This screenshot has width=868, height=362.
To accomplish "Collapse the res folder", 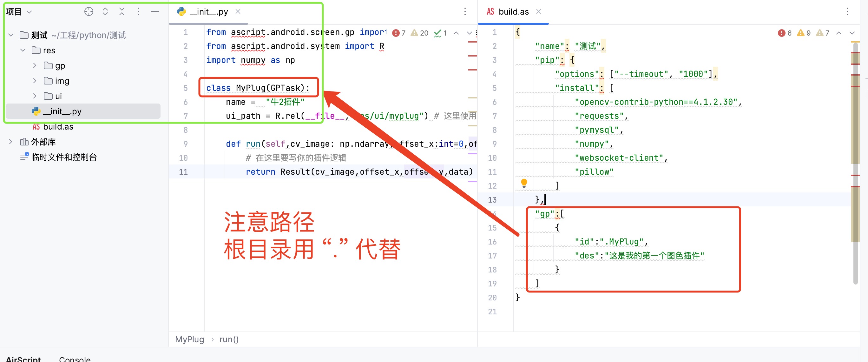I will [x=23, y=50].
